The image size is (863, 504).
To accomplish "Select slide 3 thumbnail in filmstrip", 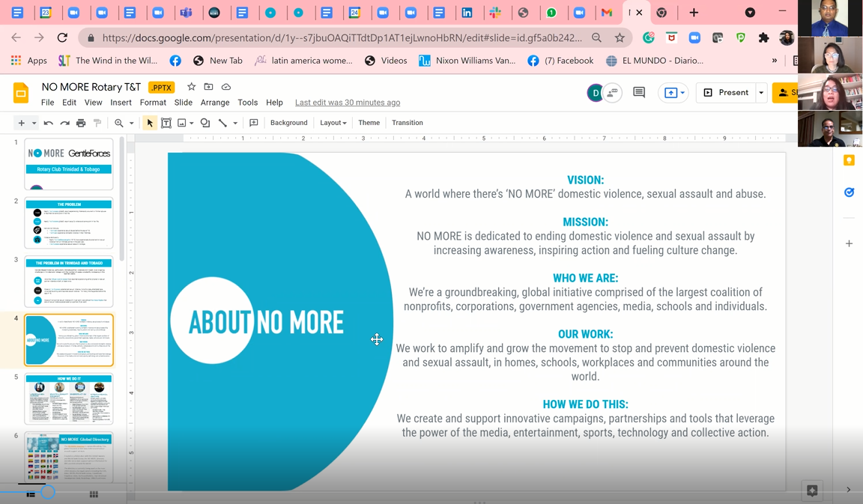I will tap(69, 282).
